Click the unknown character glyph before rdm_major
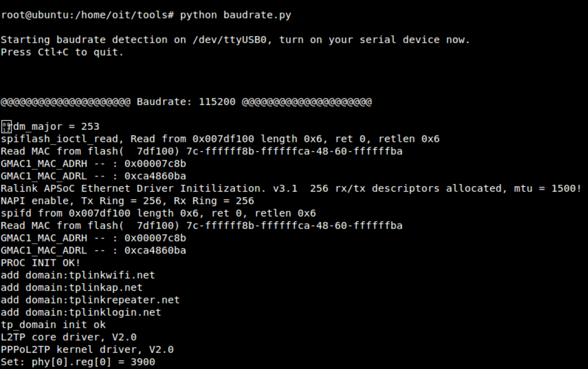 (6, 126)
